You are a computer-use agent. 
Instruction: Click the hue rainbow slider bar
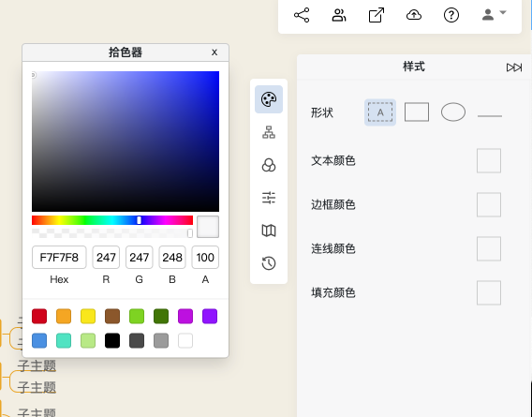[x=112, y=220]
